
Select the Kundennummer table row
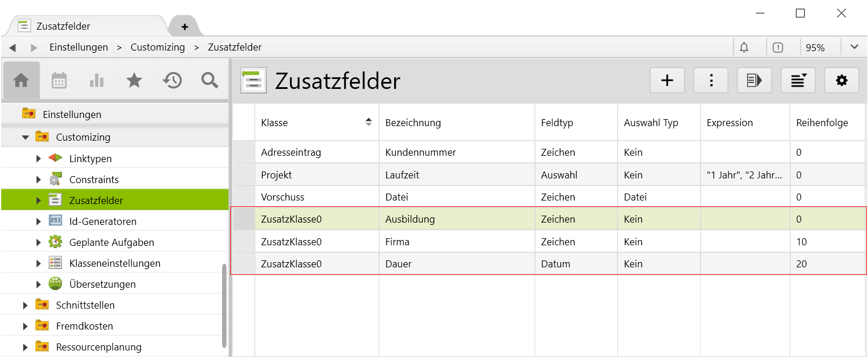pyautogui.click(x=420, y=153)
